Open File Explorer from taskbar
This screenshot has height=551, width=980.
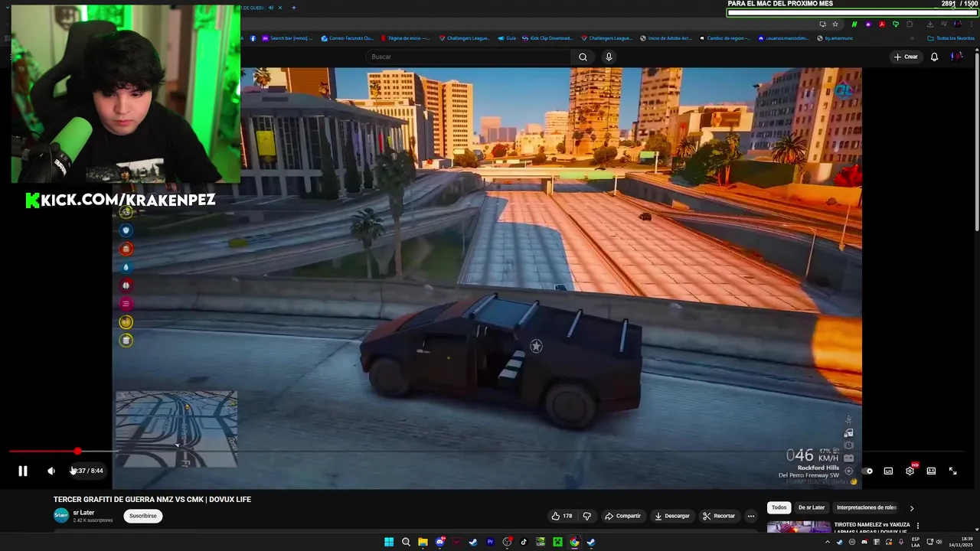tap(423, 542)
